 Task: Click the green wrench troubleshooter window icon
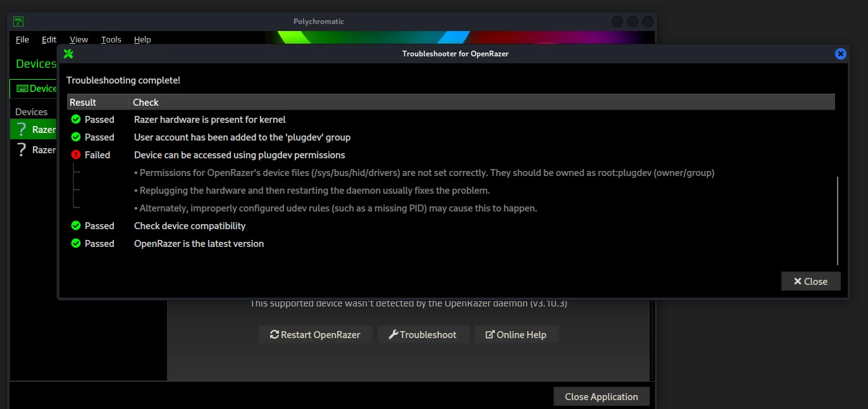point(68,54)
